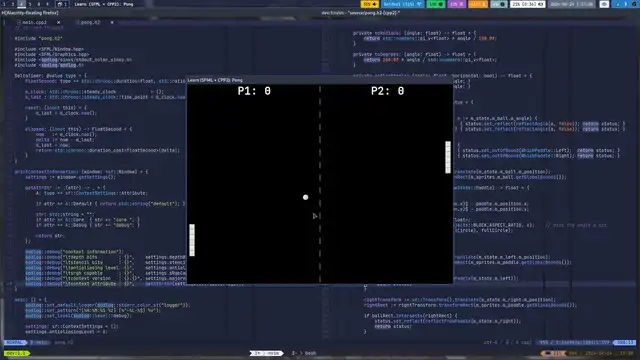Click the P1 score text
The image size is (640, 360).
point(254,91)
